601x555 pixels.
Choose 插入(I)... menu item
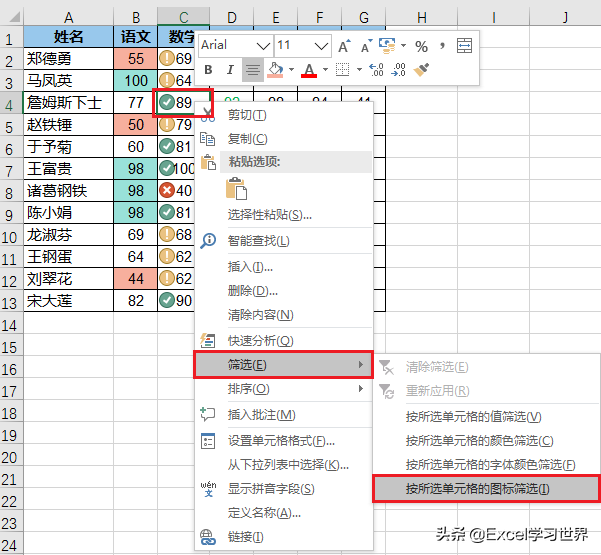tap(284, 266)
